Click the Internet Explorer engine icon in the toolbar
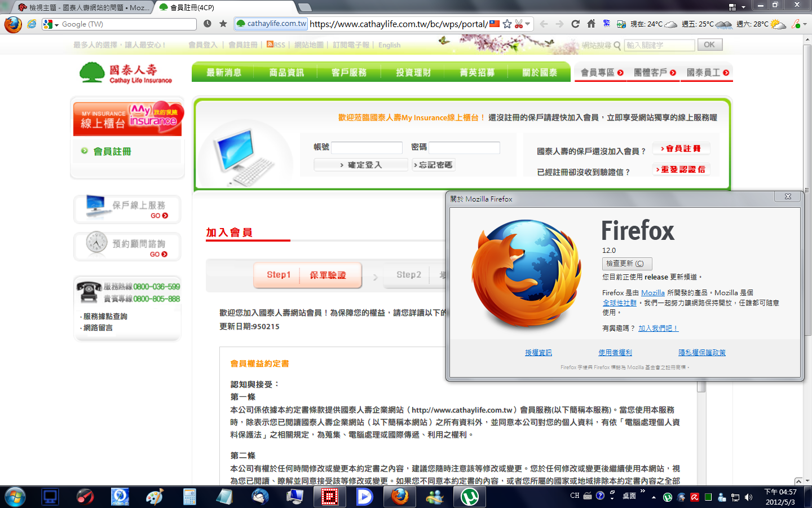The image size is (812, 508). coord(32,24)
